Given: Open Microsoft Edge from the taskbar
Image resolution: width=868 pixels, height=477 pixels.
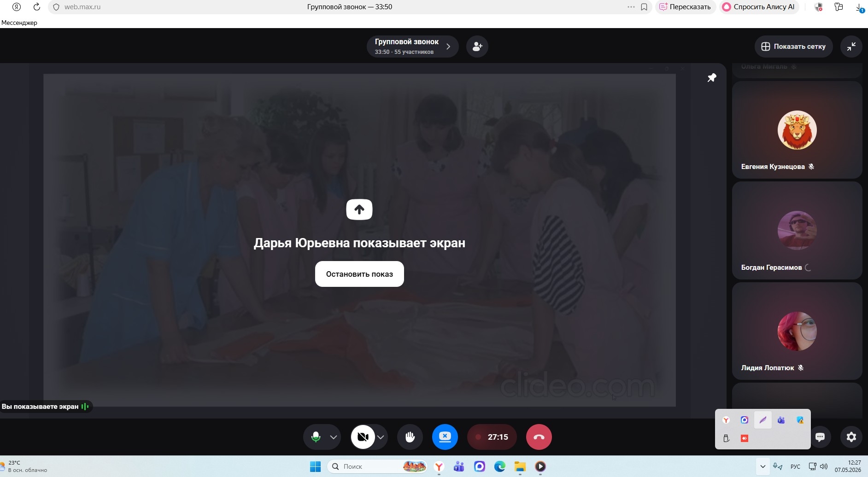Looking at the screenshot, I should 500,466.
